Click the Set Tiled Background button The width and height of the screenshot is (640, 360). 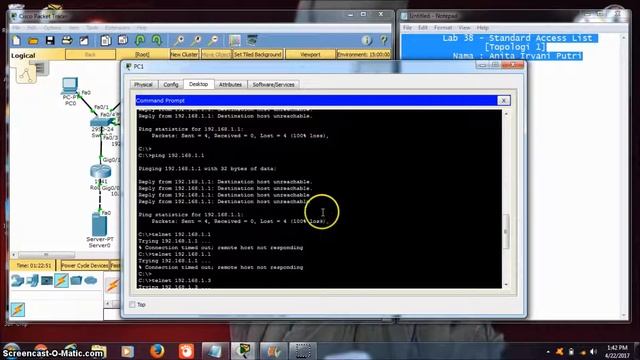click(258, 54)
